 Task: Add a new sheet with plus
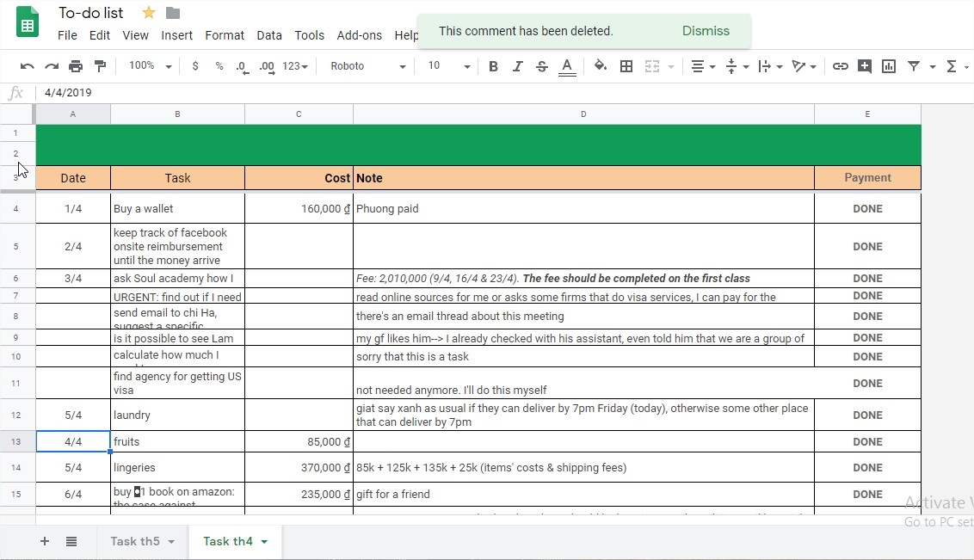click(45, 541)
